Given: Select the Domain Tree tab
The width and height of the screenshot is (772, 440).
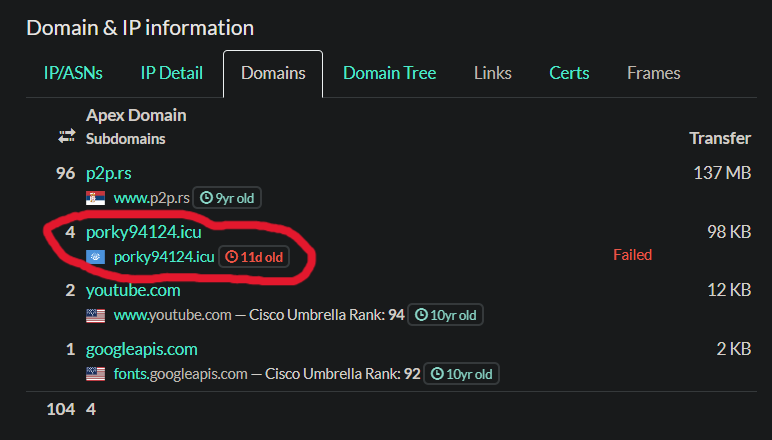Looking at the screenshot, I should [389, 73].
